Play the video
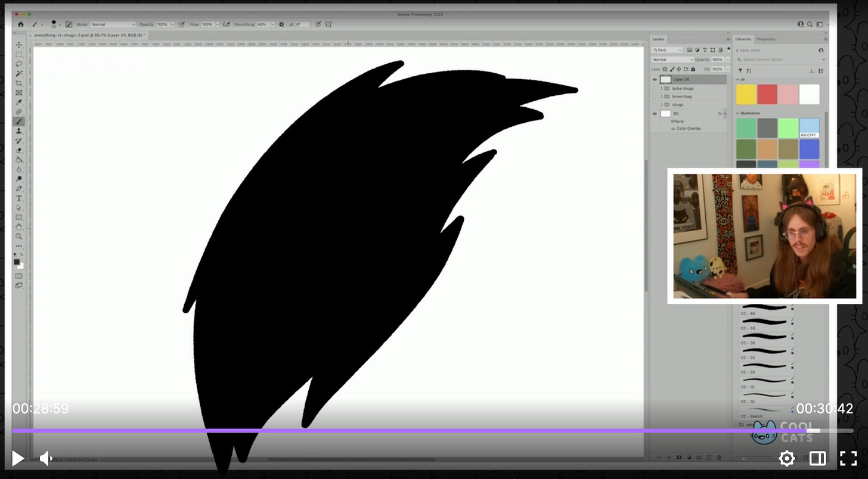The width and height of the screenshot is (868, 479). pos(18,458)
